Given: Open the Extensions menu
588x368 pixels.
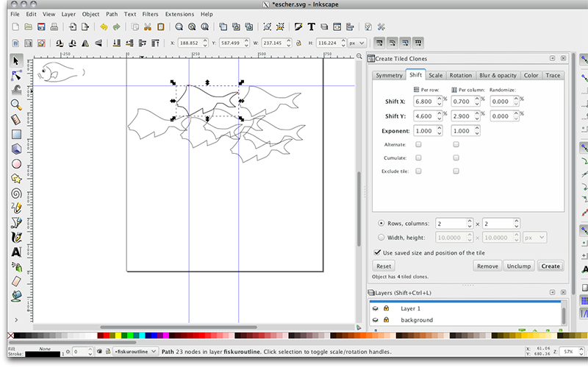Looking at the screenshot, I should (x=179, y=14).
